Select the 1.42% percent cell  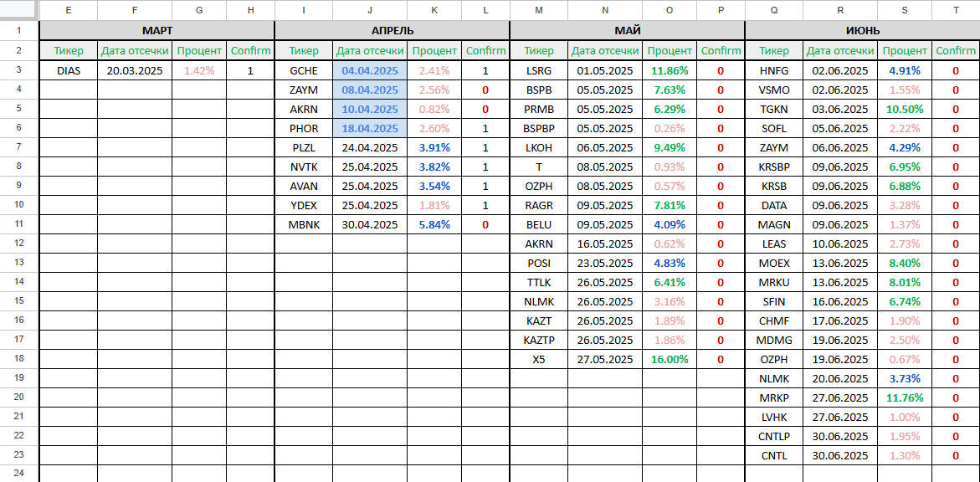click(198, 70)
